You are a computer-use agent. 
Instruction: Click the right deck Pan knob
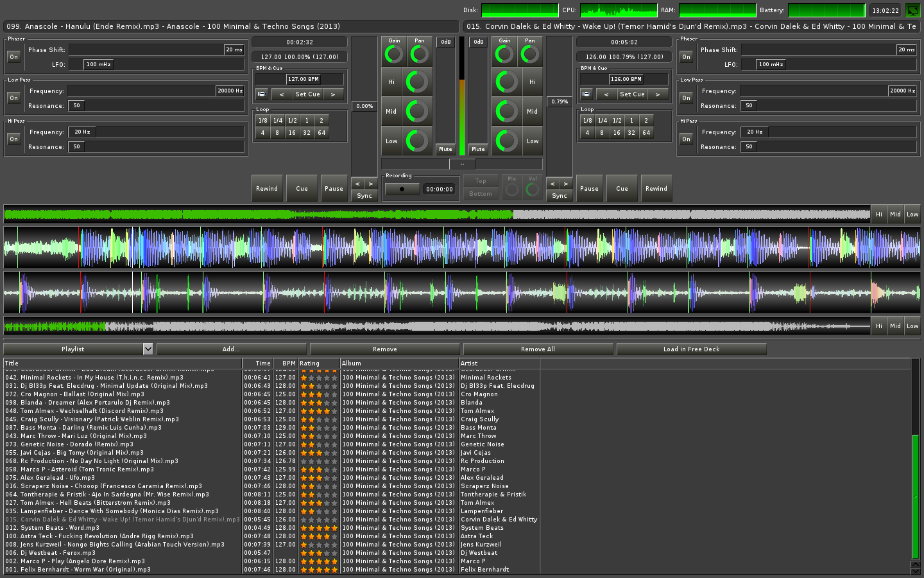tap(530, 55)
